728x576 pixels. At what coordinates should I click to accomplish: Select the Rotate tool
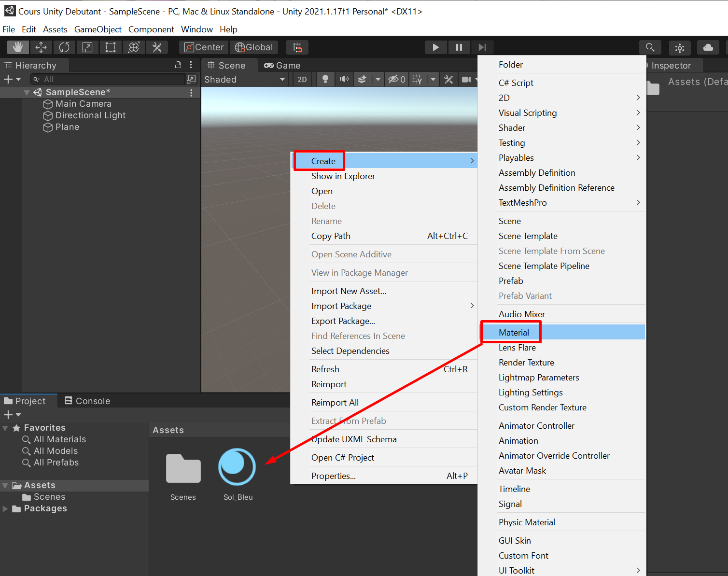[x=64, y=47]
